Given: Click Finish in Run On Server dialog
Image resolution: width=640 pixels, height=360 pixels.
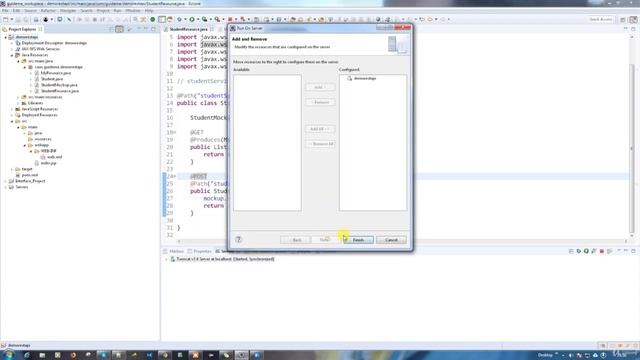Looking at the screenshot, I should (x=358, y=240).
